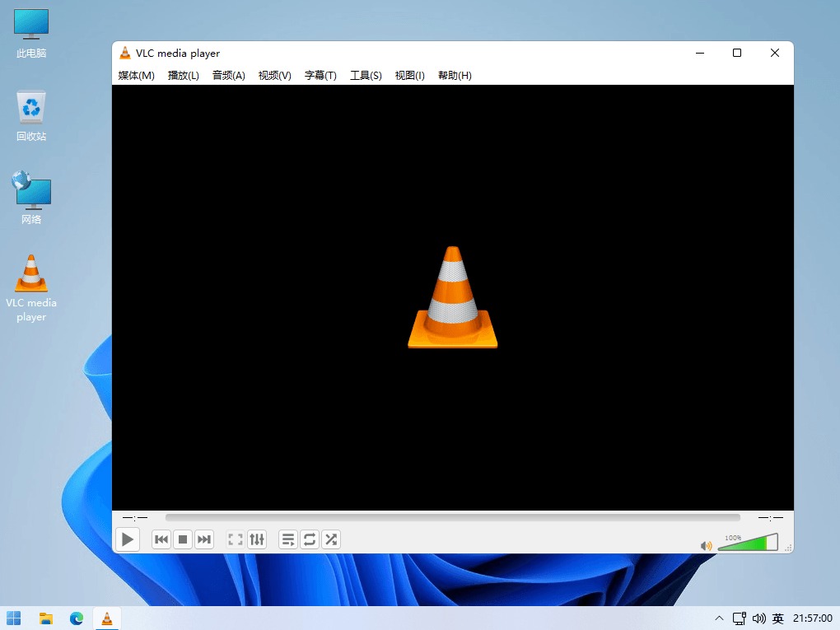Image resolution: width=840 pixels, height=630 pixels.
Task: Open the 播放(L) menu
Action: click(183, 76)
